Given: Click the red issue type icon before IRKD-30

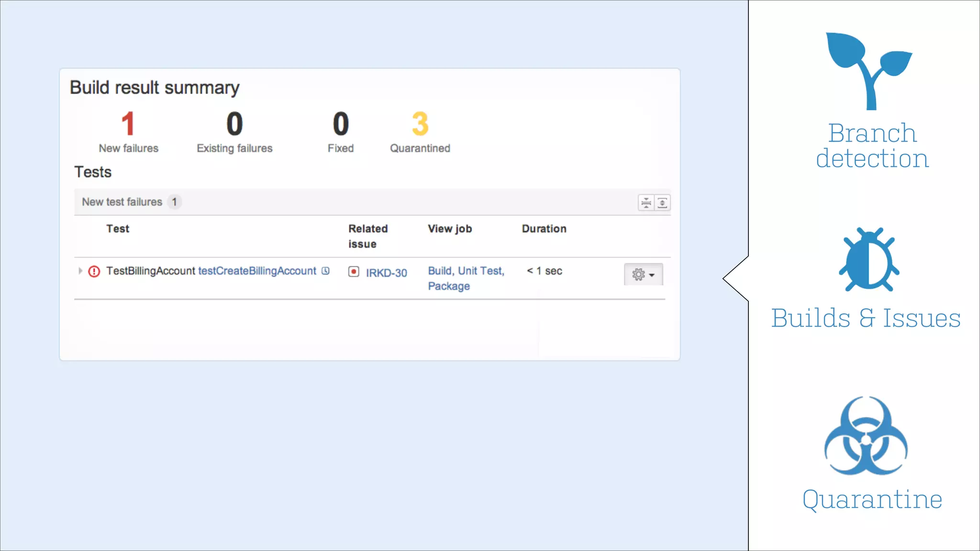Looking at the screenshot, I should click(x=354, y=272).
